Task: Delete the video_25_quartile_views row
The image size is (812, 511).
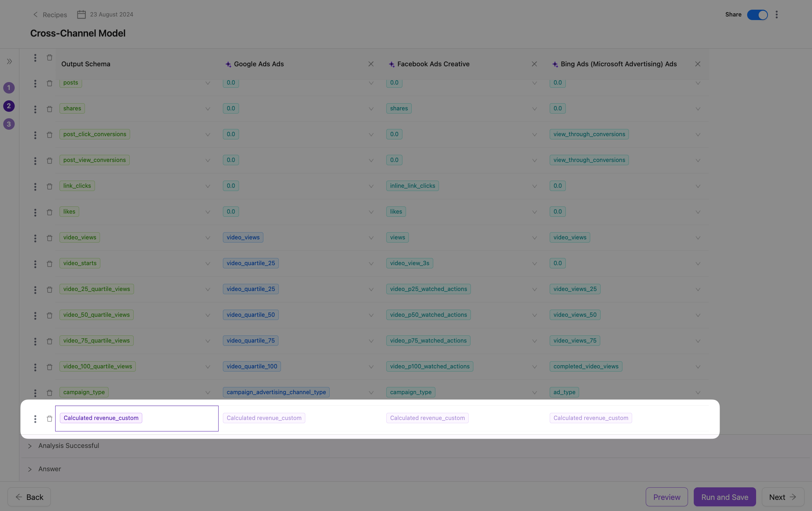Action: 49,290
